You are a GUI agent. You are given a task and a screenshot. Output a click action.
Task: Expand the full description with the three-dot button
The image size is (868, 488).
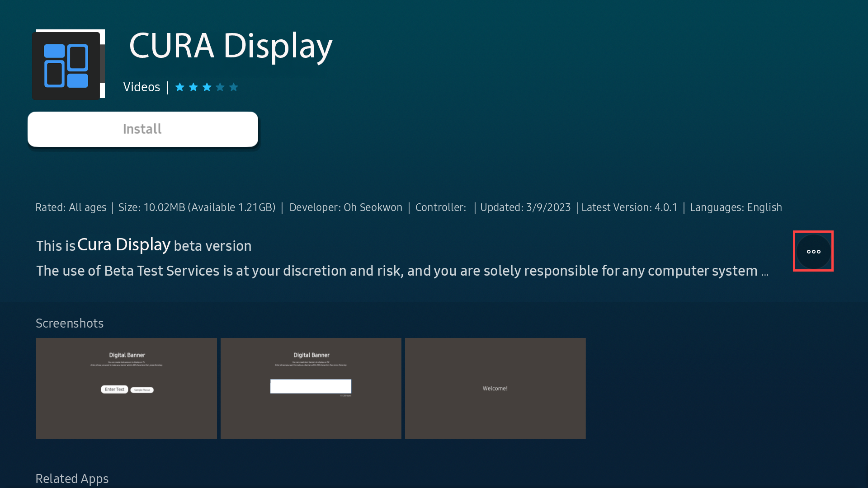click(813, 252)
